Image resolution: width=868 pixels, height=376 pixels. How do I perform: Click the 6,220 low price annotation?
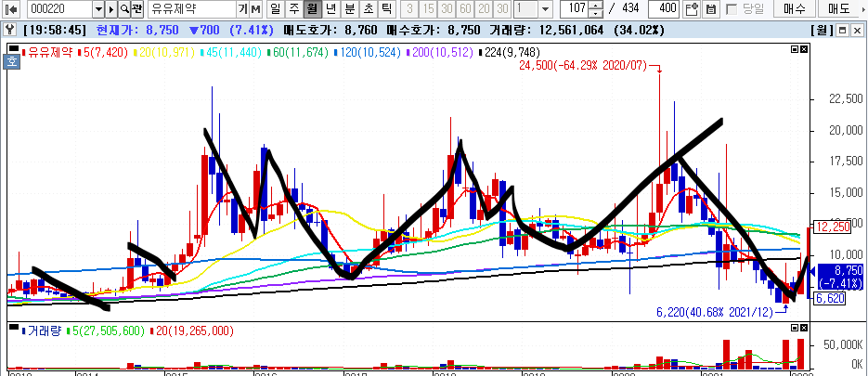[x=715, y=313]
